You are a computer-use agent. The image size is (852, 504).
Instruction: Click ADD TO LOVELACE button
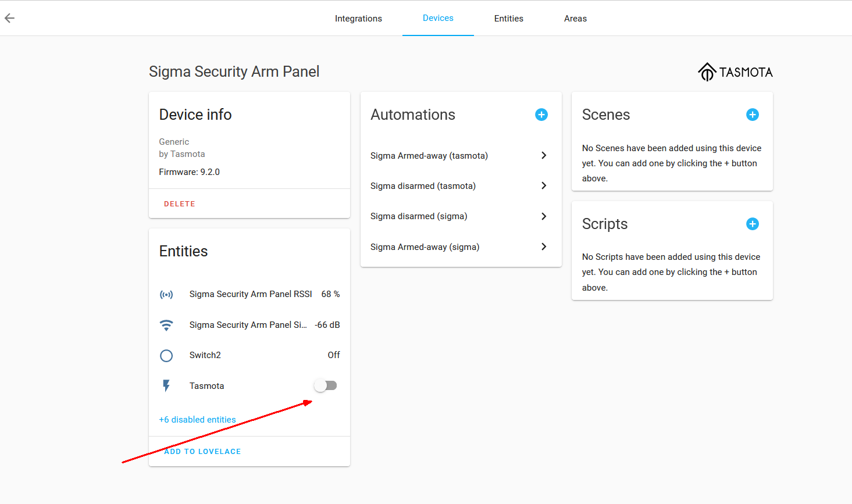click(202, 452)
